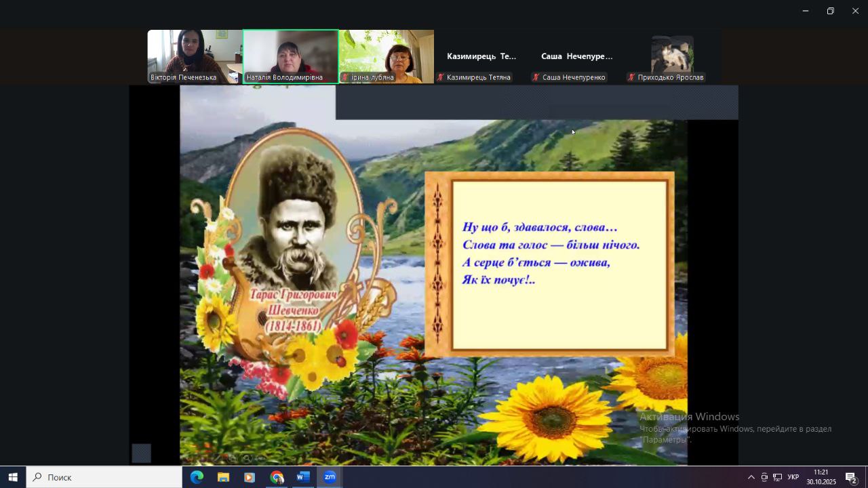Screen dimensions: 868x488
Task: Open the notification center icon
Action: point(851,477)
